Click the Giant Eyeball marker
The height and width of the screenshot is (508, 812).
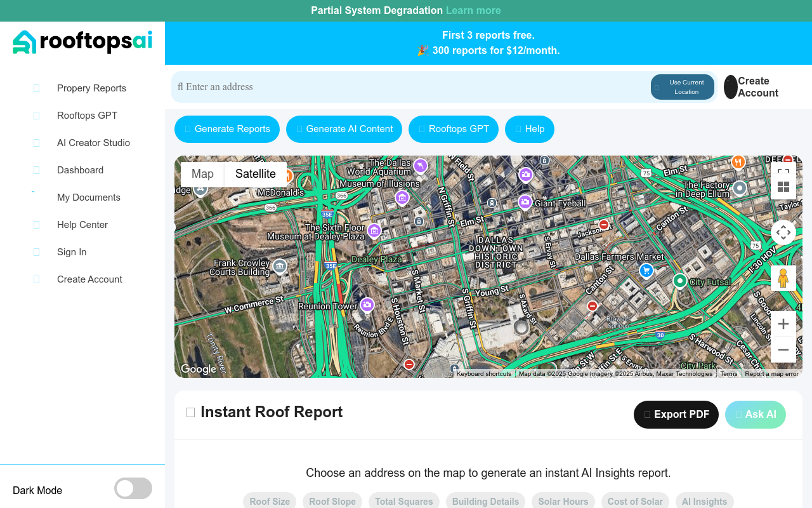[525, 202]
